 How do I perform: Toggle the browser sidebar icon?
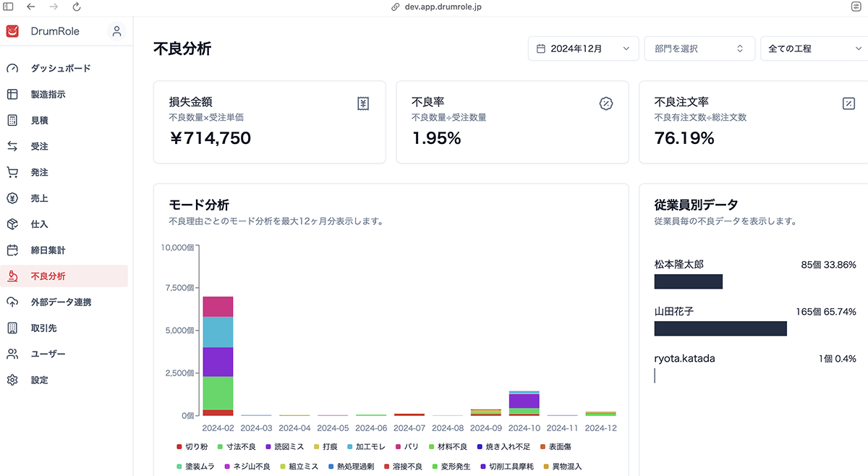tap(8, 7)
